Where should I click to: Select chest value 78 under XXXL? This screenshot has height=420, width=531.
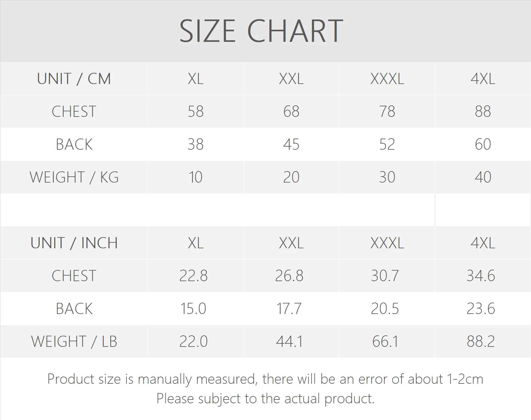pyautogui.click(x=387, y=112)
